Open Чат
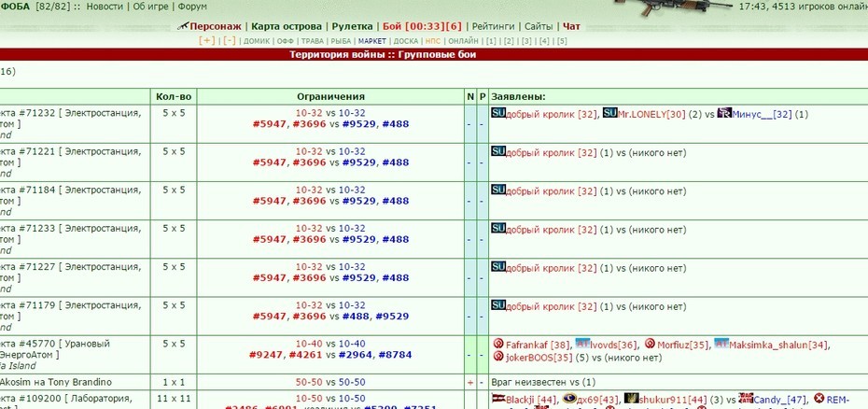Image resolution: width=868 pixels, height=409 pixels. click(572, 26)
